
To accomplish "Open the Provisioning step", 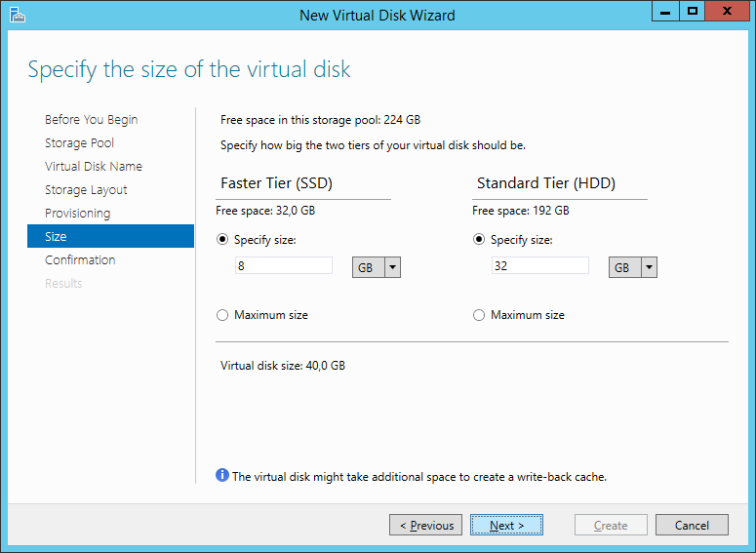I will pos(78,213).
